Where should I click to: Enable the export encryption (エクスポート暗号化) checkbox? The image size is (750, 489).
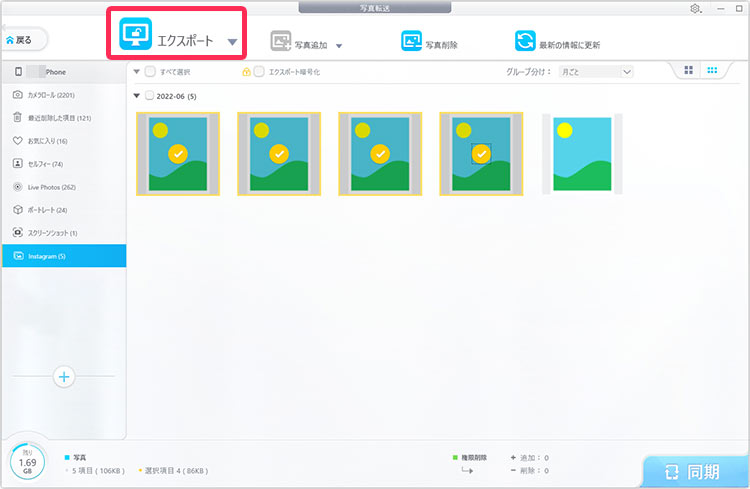tap(259, 72)
